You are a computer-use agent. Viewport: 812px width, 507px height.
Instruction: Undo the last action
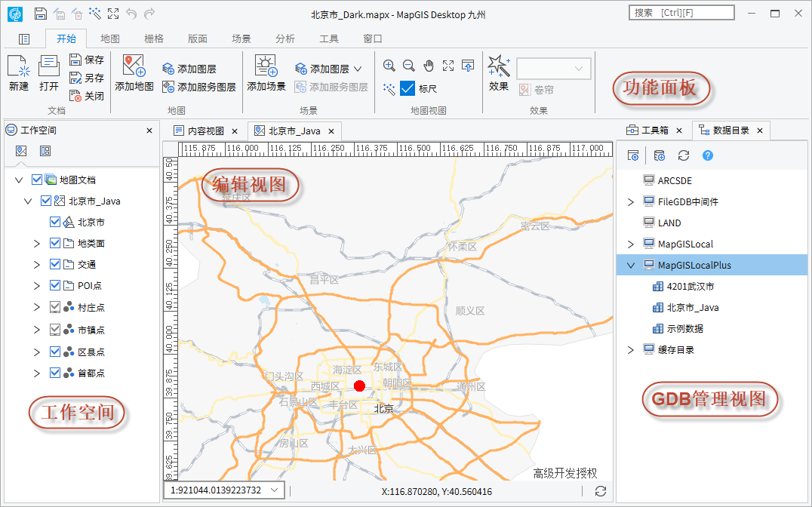pyautogui.click(x=131, y=14)
